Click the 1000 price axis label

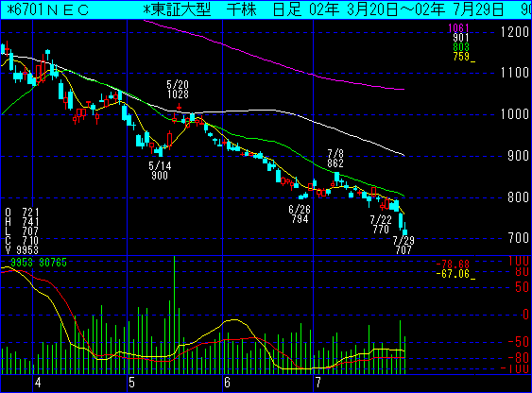515,114
